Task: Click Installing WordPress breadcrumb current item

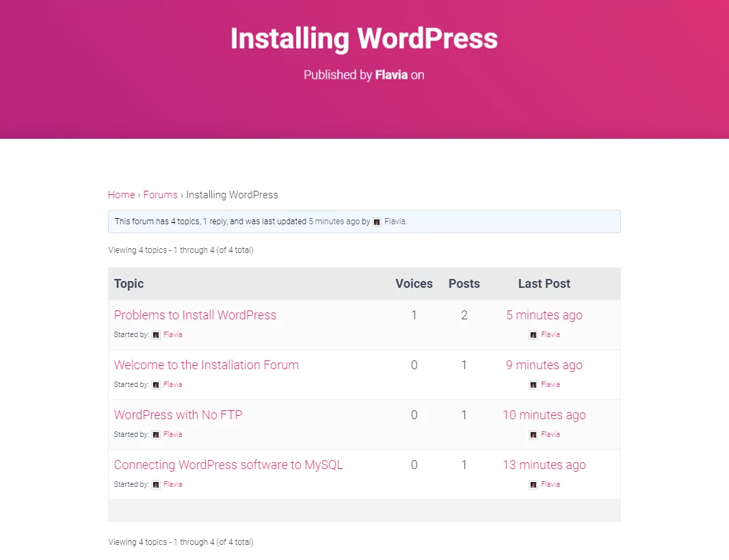Action: click(232, 195)
